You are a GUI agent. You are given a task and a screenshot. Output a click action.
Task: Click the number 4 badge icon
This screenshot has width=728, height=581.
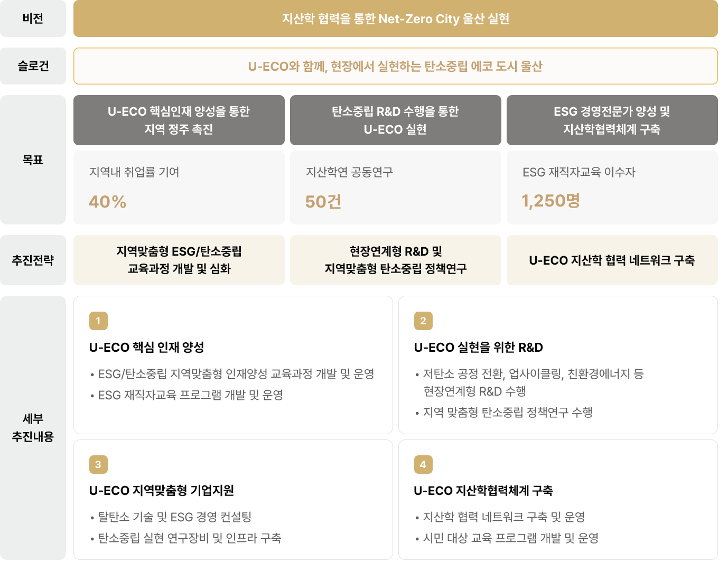point(423,464)
